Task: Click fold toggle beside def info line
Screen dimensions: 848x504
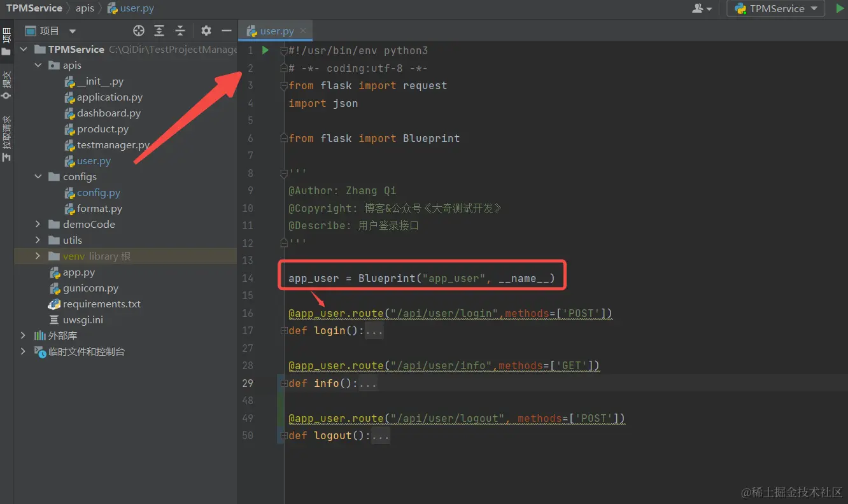Action: (283, 384)
